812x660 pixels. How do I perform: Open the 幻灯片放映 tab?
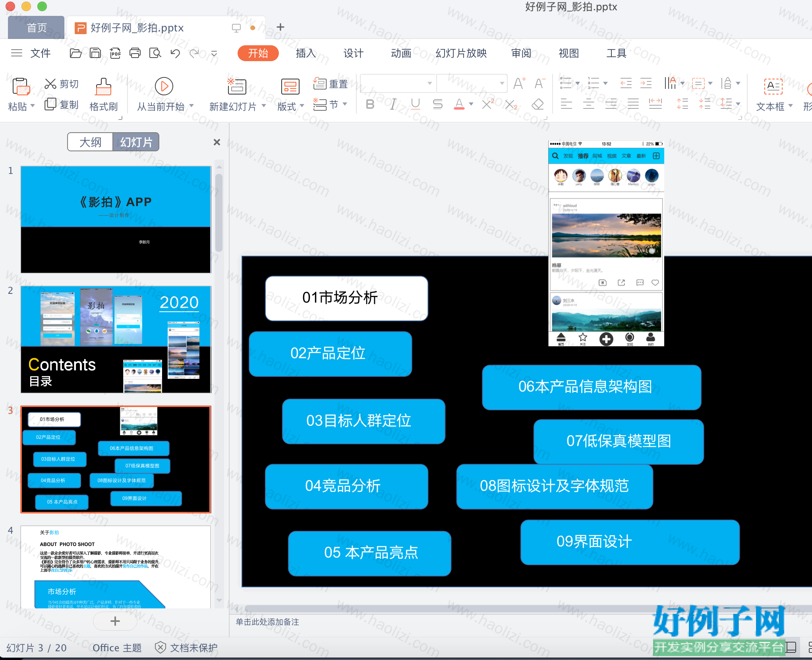coord(461,53)
